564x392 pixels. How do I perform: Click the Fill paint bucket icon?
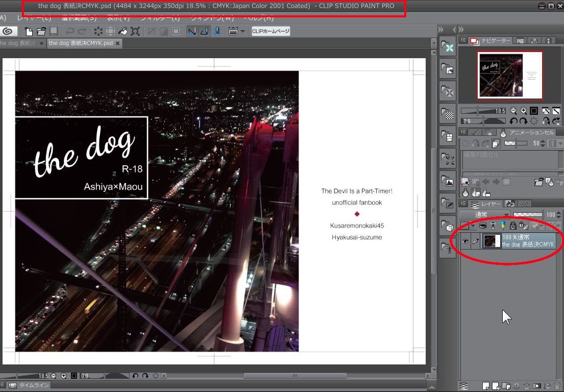pos(122,31)
